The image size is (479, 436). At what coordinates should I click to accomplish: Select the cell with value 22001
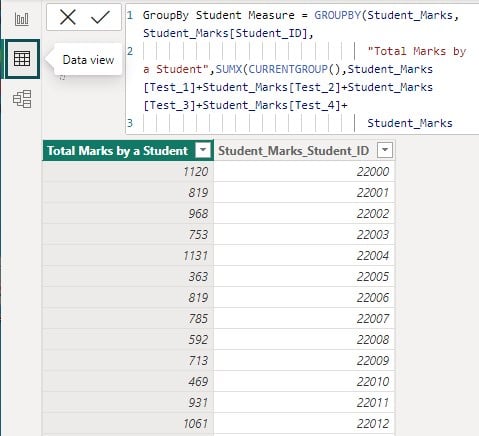coord(304,193)
